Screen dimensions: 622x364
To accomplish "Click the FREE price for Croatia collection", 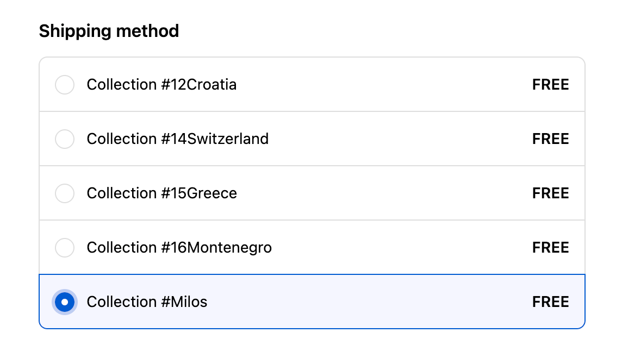I will click(x=550, y=85).
